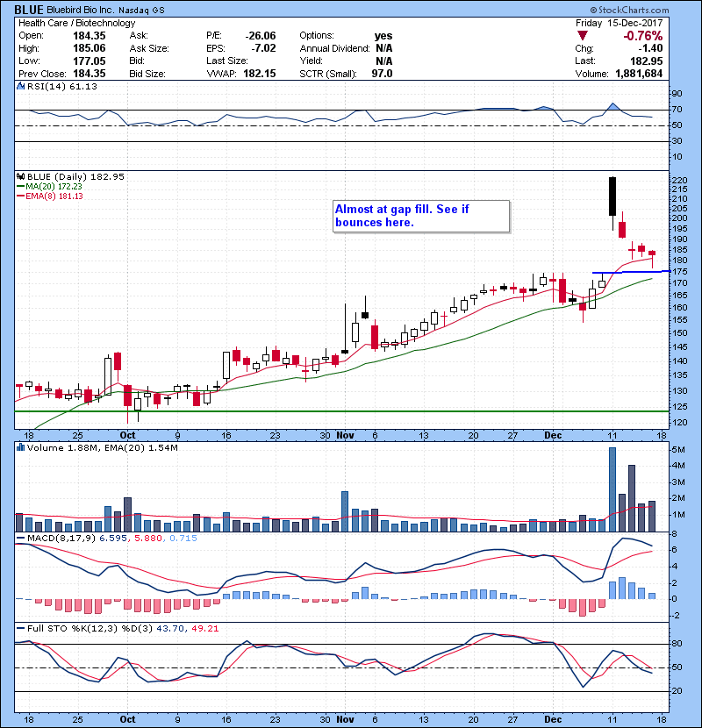Select the SCTR (Small) value 97.0
Screen dimensions: 702x728
tap(382, 74)
